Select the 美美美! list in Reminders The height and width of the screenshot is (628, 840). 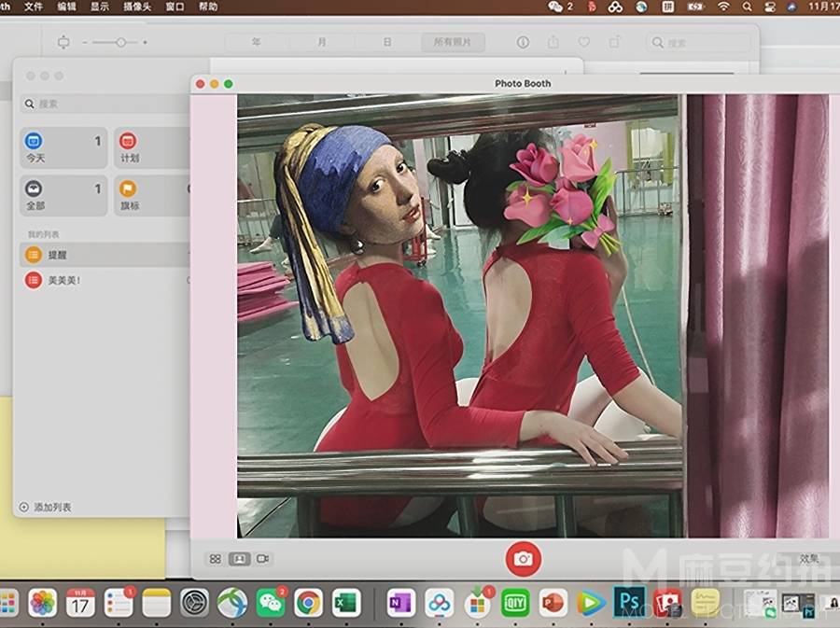pyautogui.click(x=105, y=280)
